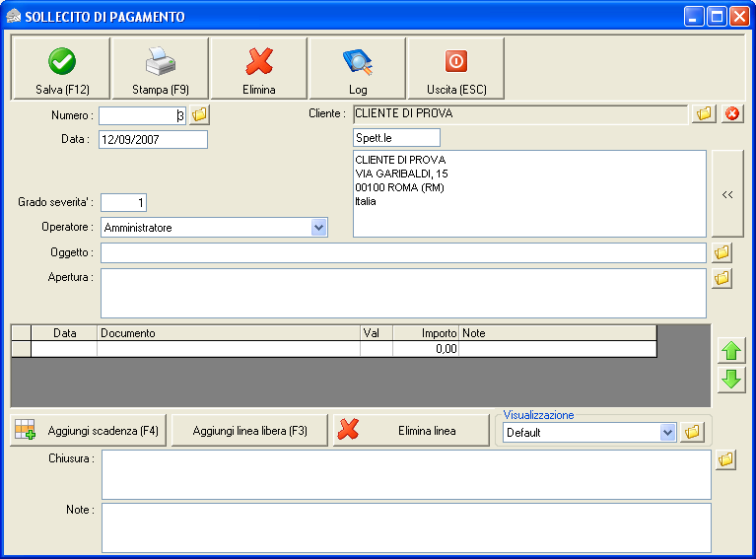Expand the Visualizzazione Default dropdown

(667, 432)
